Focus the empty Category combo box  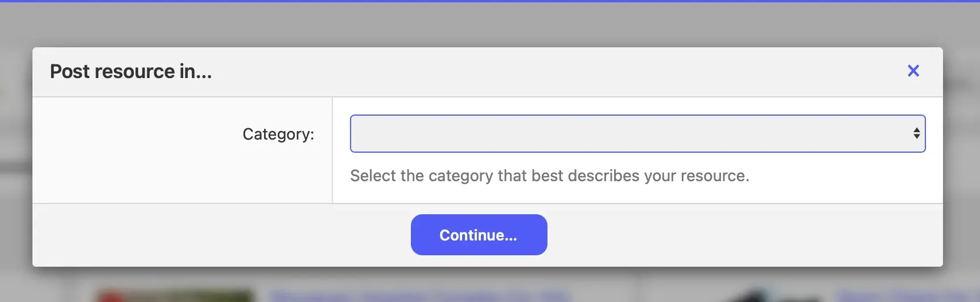pyautogui.click(x=569, y=134)
